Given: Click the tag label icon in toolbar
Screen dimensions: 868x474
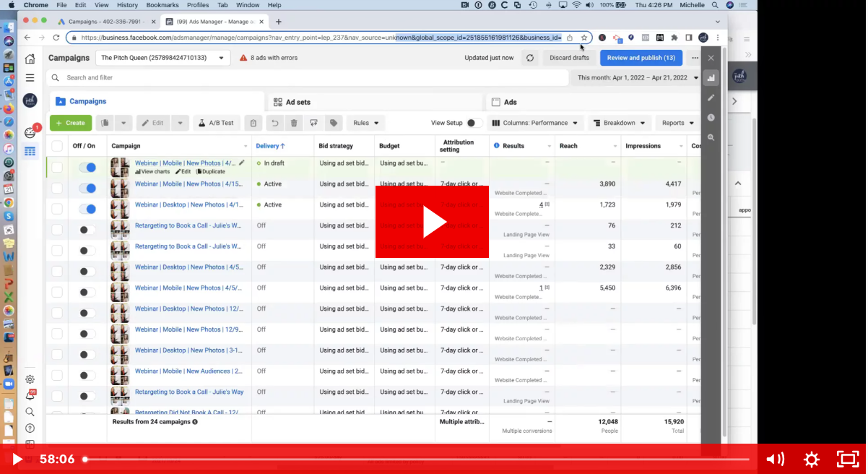Looking at the screenshot, I should coord(333,123).
